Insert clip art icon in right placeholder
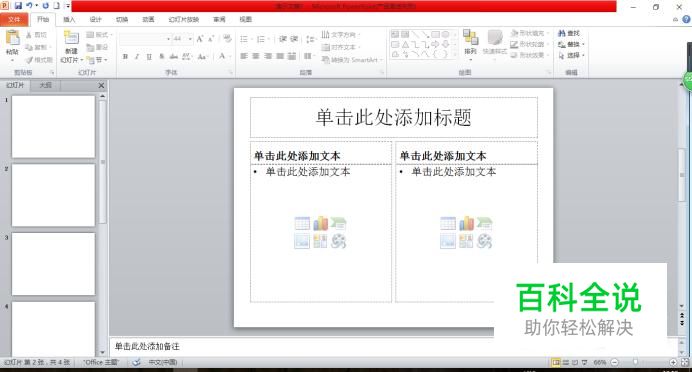 pos(466,241)
